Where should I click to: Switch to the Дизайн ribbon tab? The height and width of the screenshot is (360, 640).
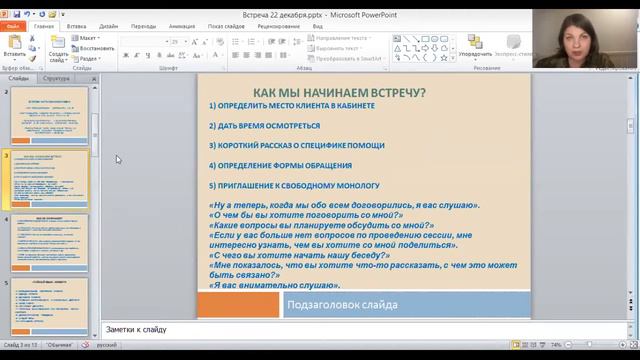(x=109, y=26)
